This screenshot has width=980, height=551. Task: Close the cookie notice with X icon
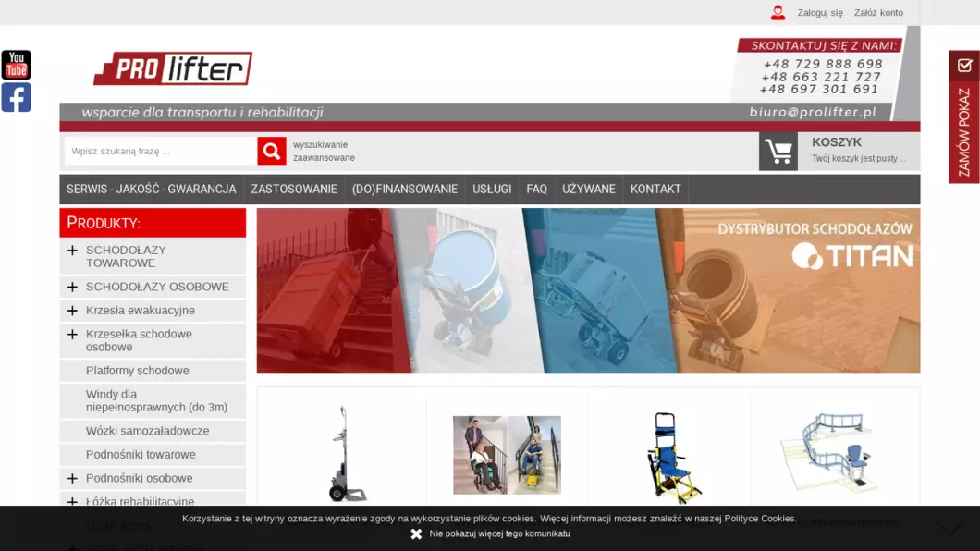[416, 534]
